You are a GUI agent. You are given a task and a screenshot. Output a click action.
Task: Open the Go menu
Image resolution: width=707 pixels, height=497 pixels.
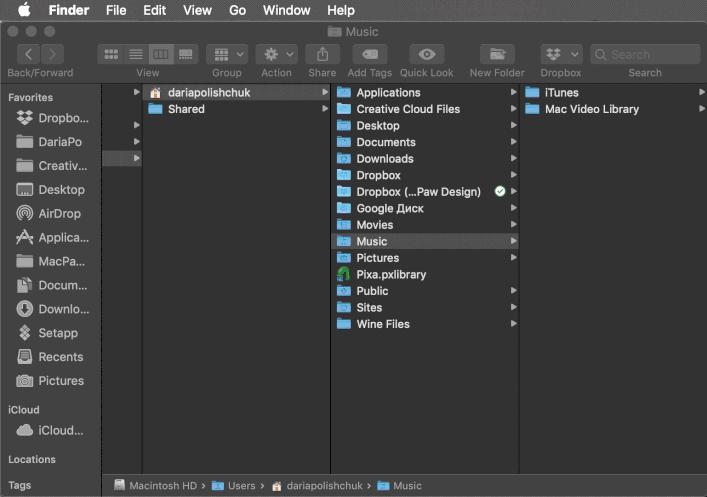237,10
